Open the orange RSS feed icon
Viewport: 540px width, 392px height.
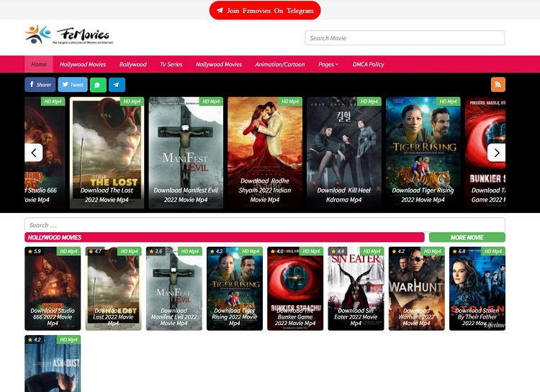498,85
